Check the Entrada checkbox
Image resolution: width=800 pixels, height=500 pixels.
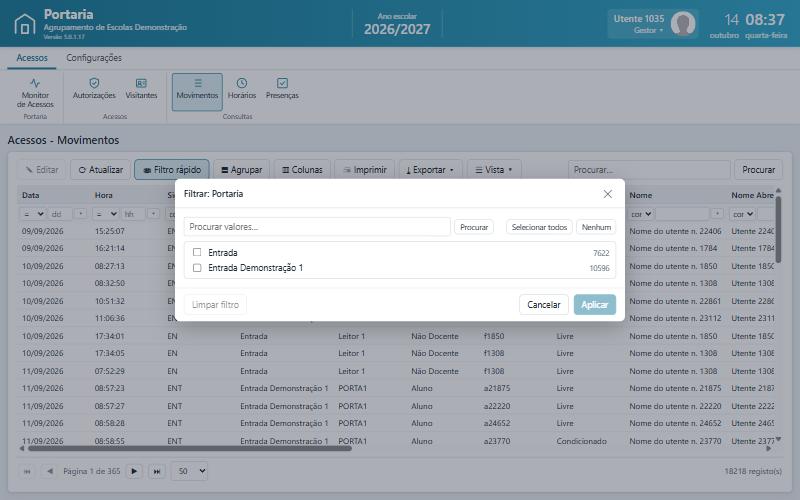point(197,252)
